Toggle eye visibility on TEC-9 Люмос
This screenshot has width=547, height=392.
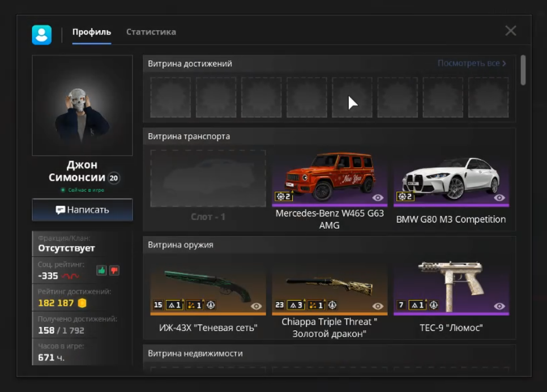pos(499,306)
